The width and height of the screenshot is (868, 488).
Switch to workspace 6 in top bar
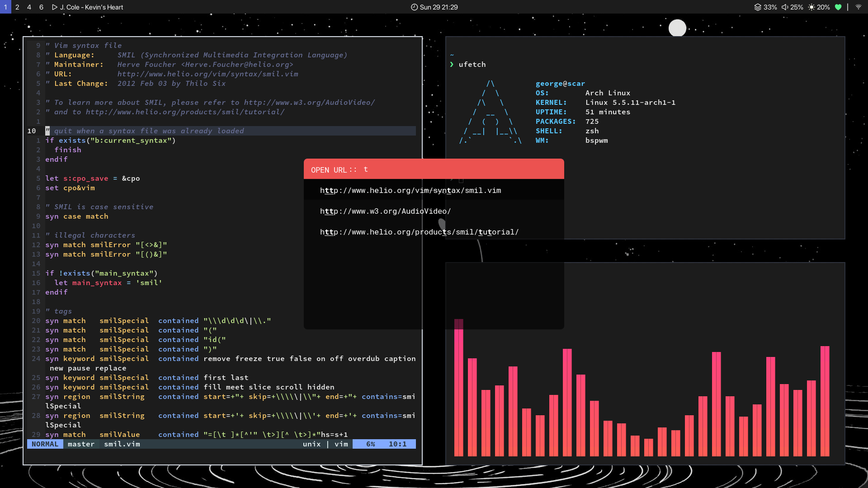pyautogui.click(x=41, y=7)
